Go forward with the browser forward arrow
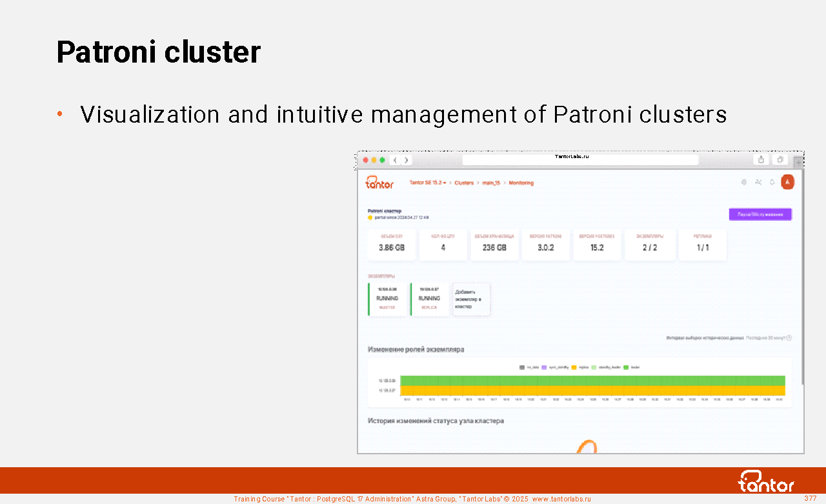Screen dimensions: 826x504 click(406, 160)
